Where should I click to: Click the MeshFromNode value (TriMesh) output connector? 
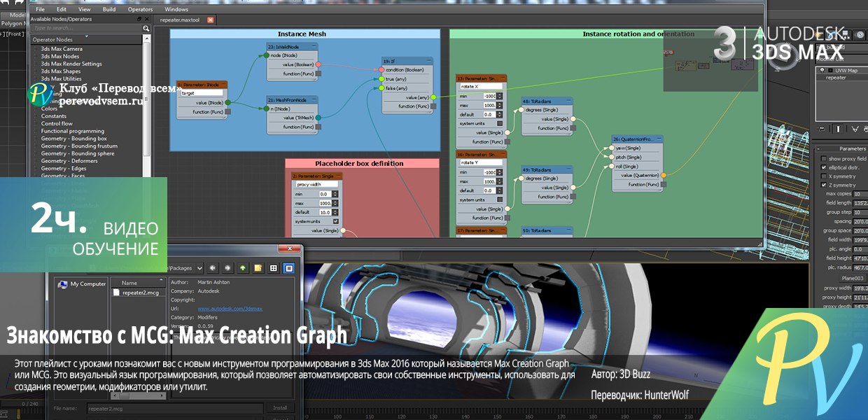[318, 118]
